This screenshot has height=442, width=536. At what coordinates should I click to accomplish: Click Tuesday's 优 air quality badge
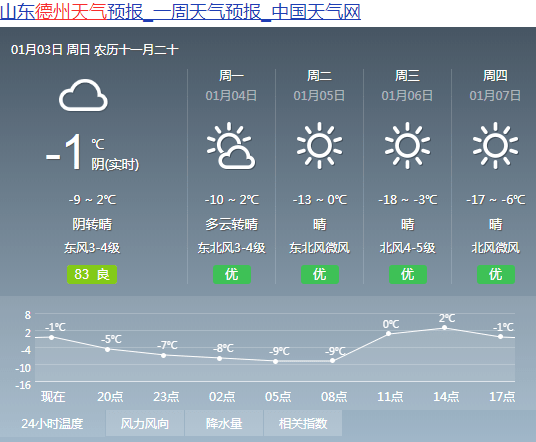[320, 274]
